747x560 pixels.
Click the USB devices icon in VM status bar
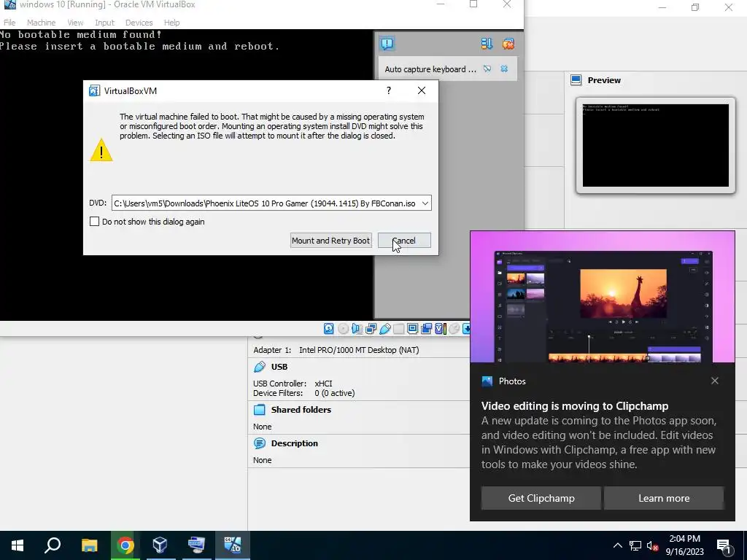[385, 329]
